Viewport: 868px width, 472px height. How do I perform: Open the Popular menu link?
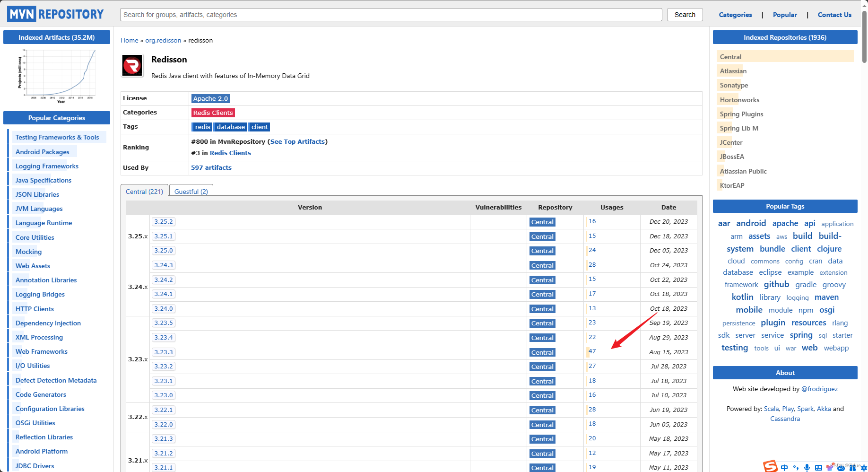(785, 15)
